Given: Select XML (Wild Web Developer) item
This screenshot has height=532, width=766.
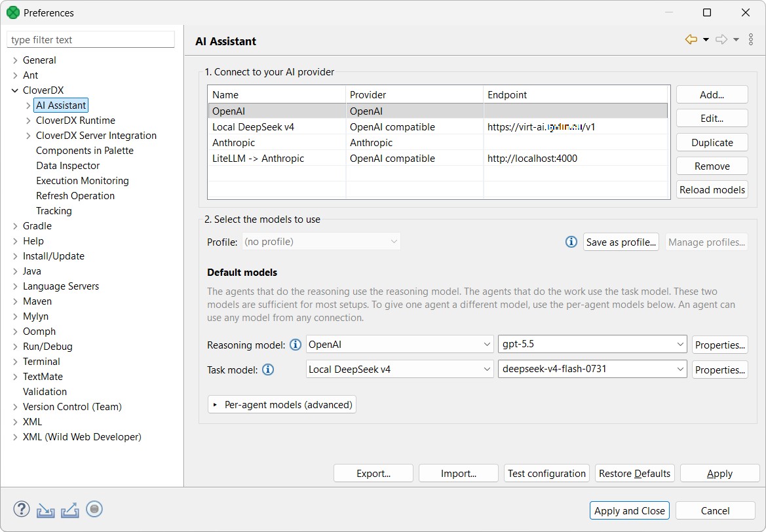Looking at the screenshot, I should (82, 437).
